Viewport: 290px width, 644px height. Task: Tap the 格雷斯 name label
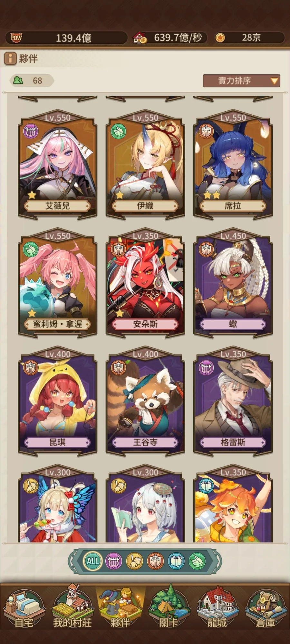click(x=233, y=442)
